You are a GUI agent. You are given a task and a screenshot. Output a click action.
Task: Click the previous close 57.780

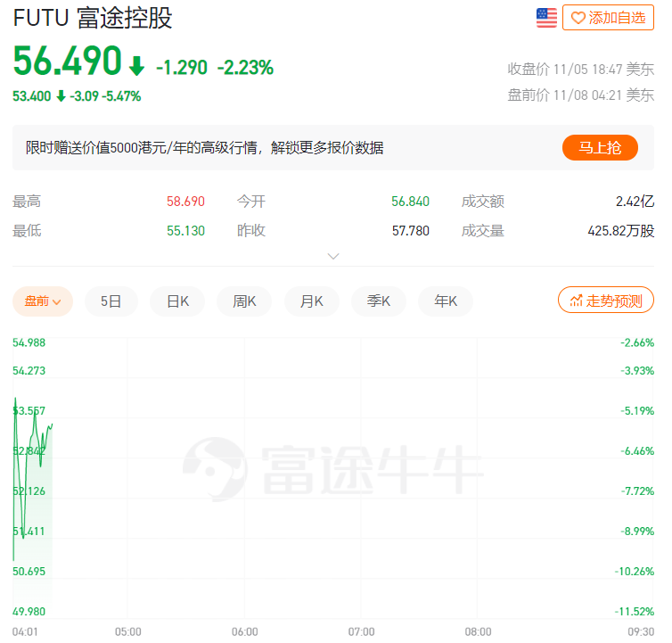(410, 231)
